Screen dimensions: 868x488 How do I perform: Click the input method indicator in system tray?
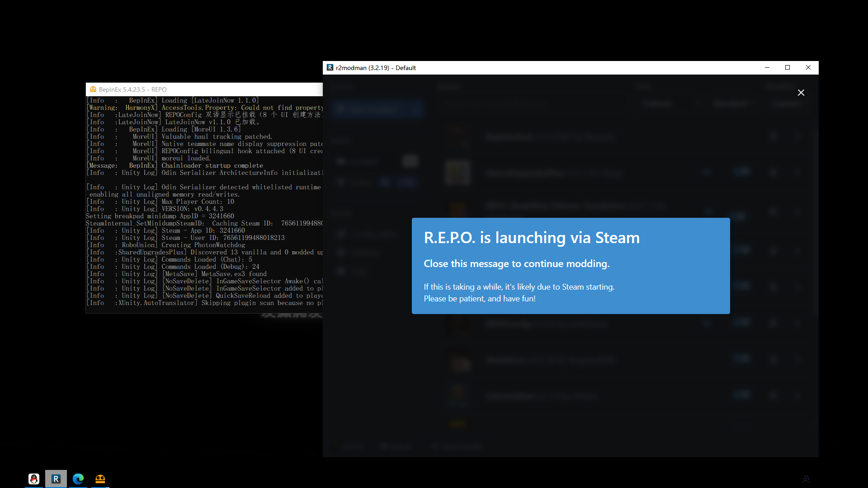[x=806, y=479]
